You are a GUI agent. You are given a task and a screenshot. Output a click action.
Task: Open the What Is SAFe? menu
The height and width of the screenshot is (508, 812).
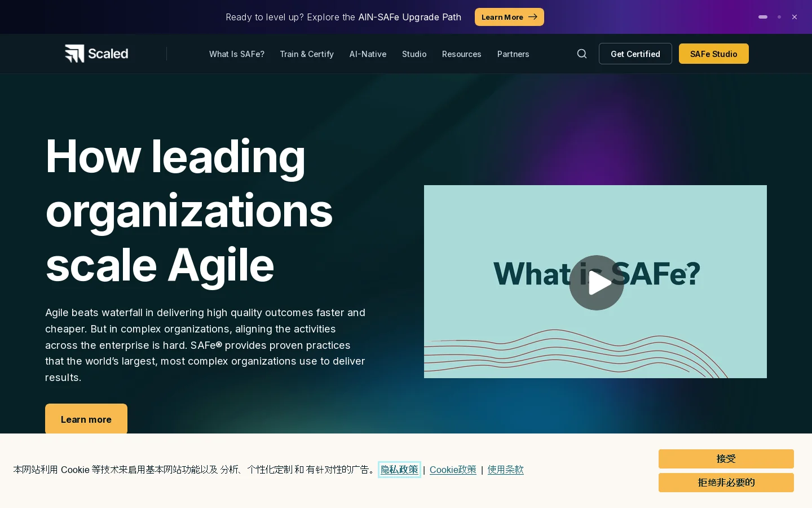tap(237, 54)
